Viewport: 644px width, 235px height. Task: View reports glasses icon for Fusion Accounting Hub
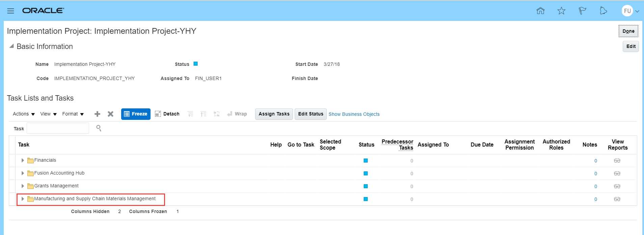point(617,174)
